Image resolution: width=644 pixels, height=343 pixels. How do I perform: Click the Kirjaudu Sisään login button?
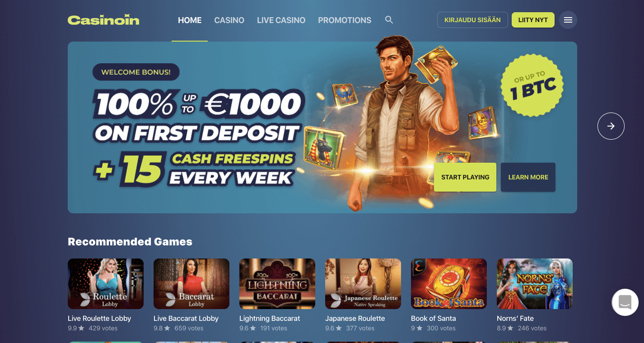point(472,20)
